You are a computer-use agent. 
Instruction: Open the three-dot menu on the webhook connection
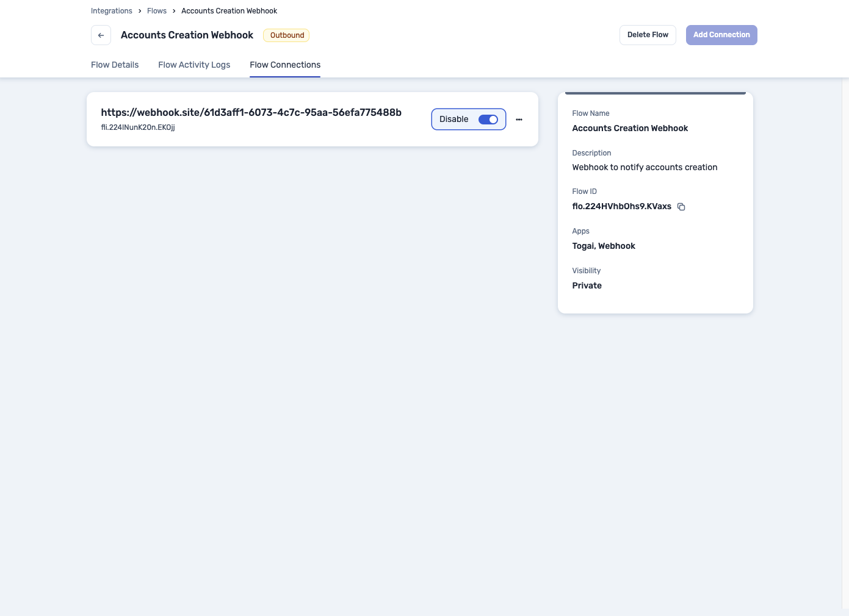click(519, 119)
